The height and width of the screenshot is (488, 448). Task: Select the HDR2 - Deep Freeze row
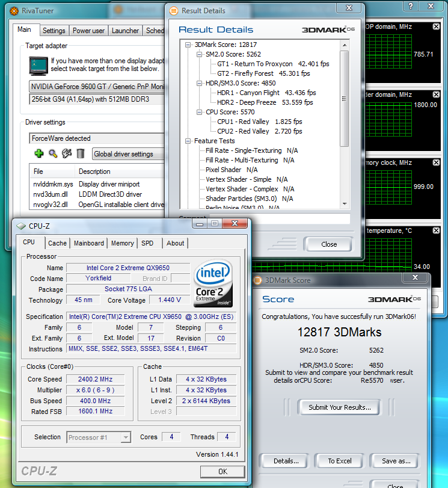(265, 103)
